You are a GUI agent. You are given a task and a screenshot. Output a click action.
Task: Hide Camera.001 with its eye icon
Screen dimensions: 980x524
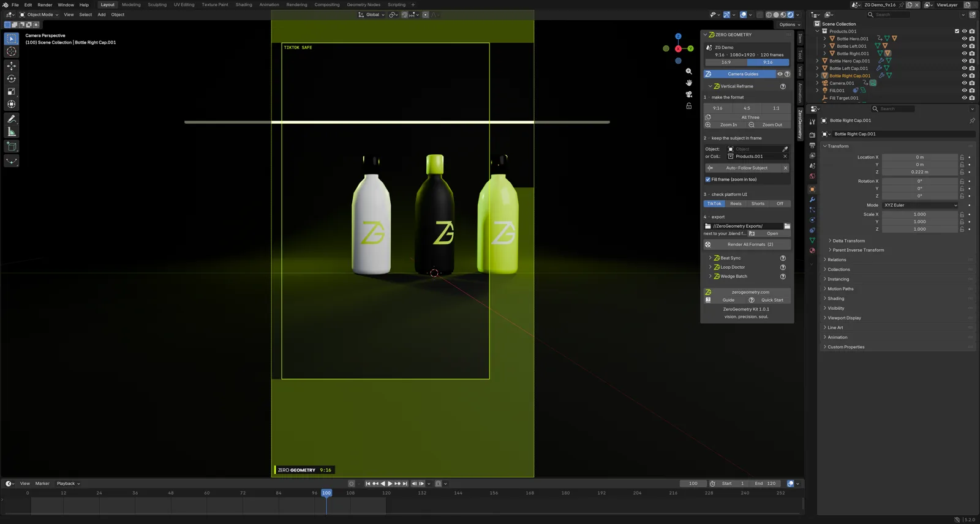tap(964, 83)
